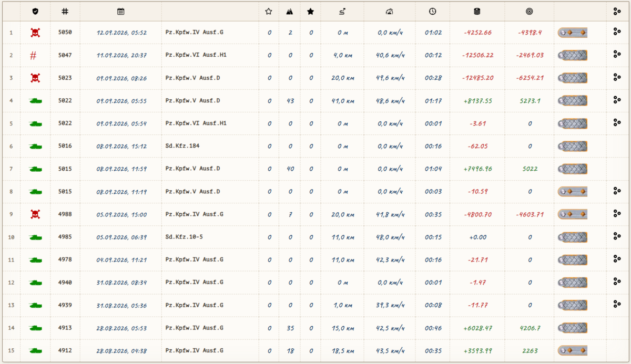
Task: Click the distance route column header icon
Action: [342, 11]
